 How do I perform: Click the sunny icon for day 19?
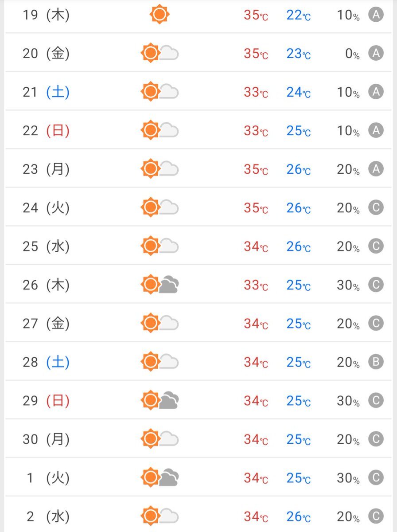click(160, 15)
